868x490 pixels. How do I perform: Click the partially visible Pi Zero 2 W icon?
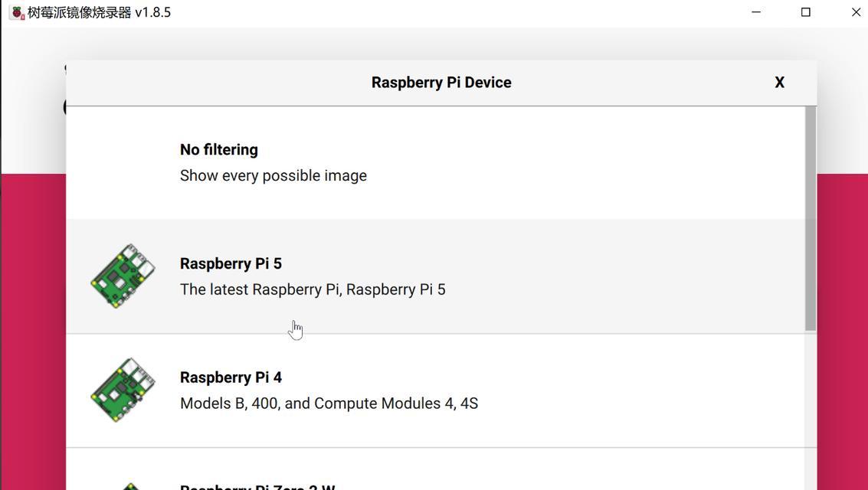click(x=130, y=485)
